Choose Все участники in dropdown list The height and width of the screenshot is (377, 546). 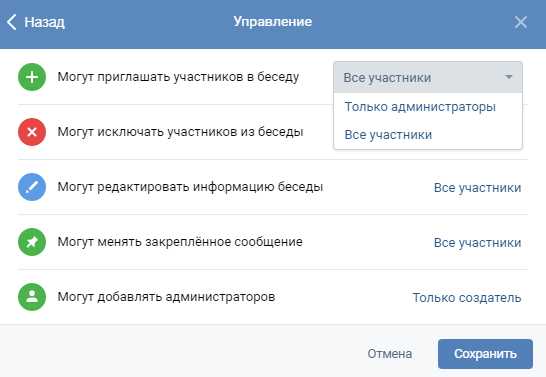388,135
